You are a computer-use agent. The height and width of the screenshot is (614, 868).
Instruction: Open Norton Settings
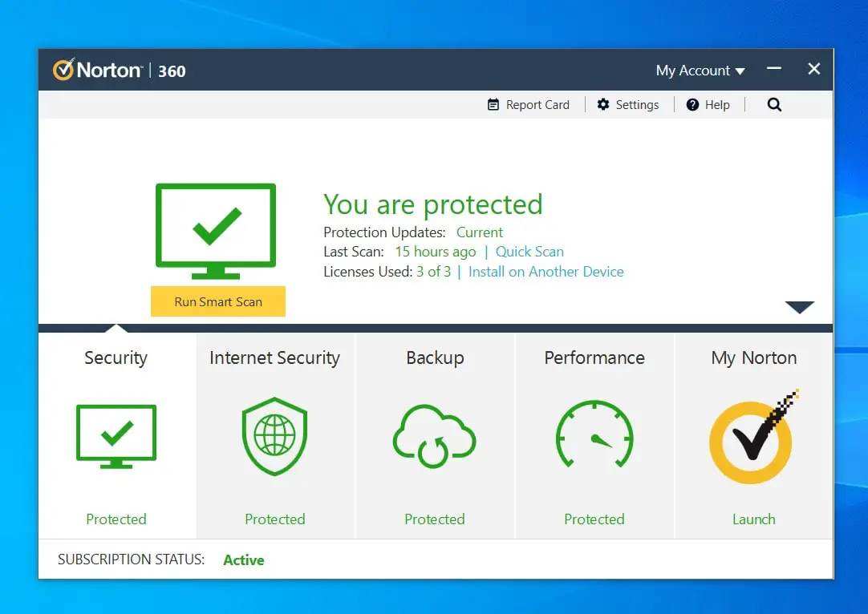(628, 105)
